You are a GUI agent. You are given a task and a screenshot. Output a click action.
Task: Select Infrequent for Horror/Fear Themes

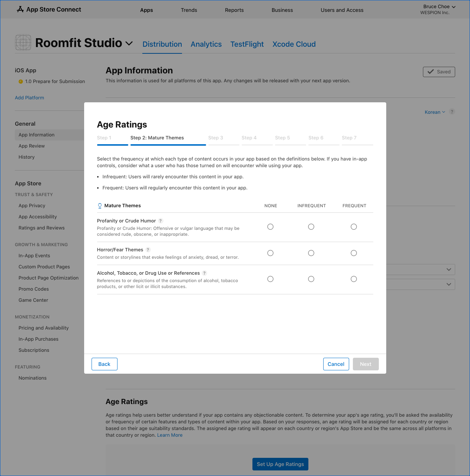(x=311, y=253)
